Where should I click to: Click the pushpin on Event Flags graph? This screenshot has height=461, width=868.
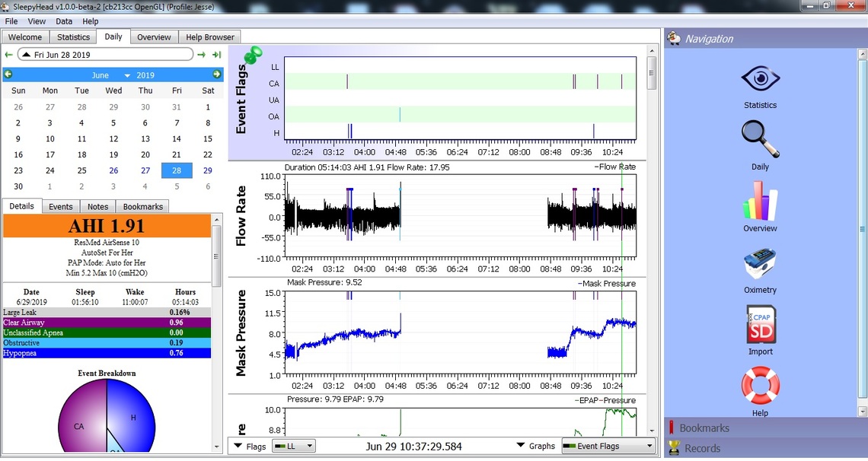(x=254, y=56)
